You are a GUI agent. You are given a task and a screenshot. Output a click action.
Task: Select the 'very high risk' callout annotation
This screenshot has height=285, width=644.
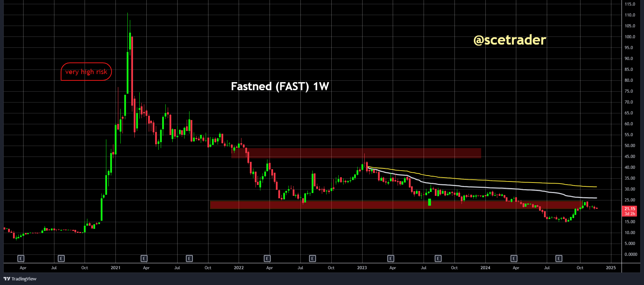tap(86, 72)
